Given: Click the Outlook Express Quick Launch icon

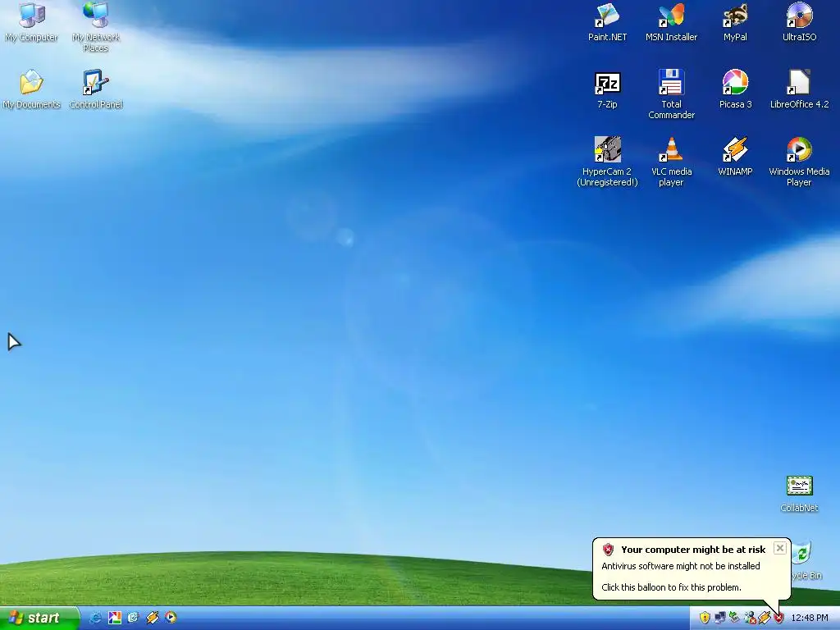Looking at the screenshot, I should tap(133, 618).
